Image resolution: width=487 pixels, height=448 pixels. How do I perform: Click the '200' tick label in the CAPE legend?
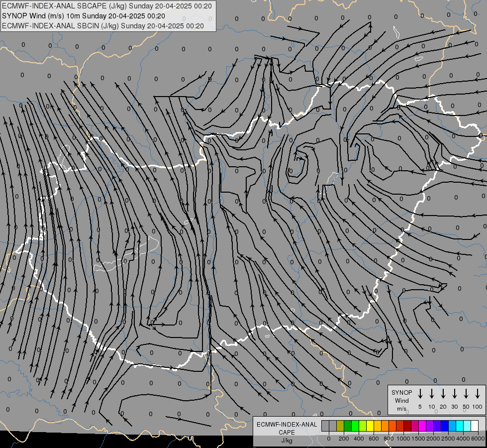(x=344, y=439)
